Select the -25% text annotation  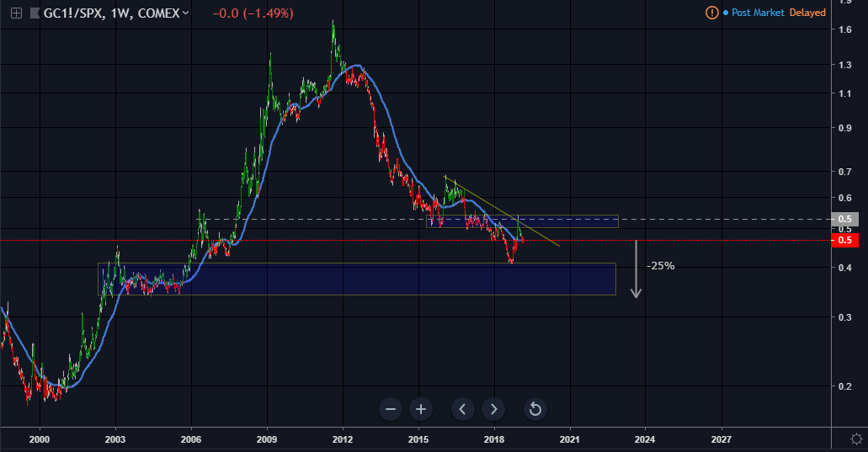(660, 266)
